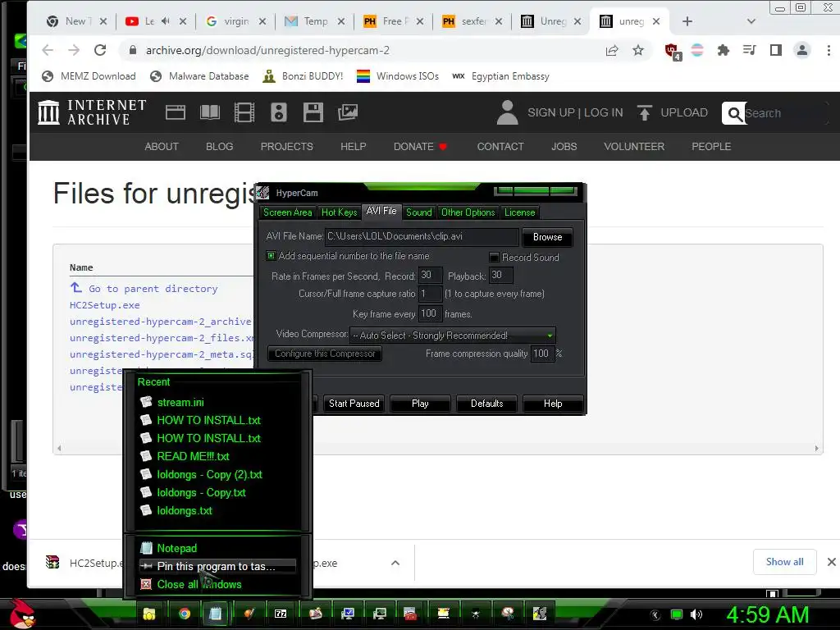Click Play button in HyperCam
The width and height of the screenshot is (840, 630).
pyautogui.click(x=420, y=404)
